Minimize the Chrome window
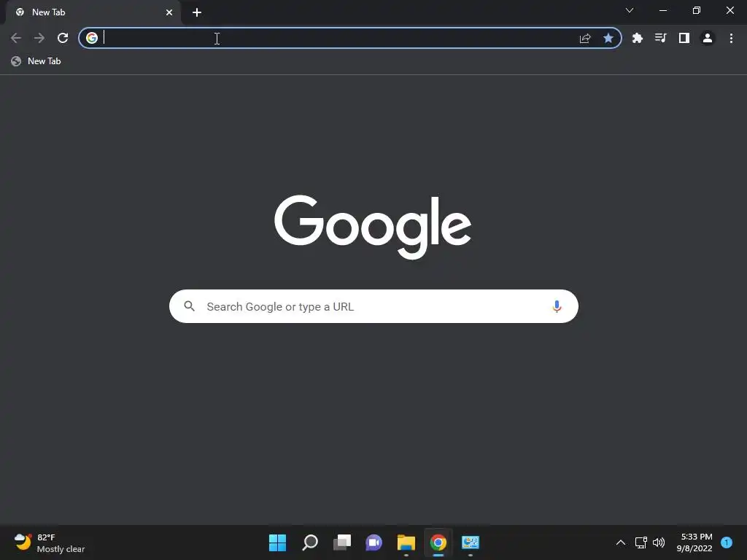 pos(663,10)
